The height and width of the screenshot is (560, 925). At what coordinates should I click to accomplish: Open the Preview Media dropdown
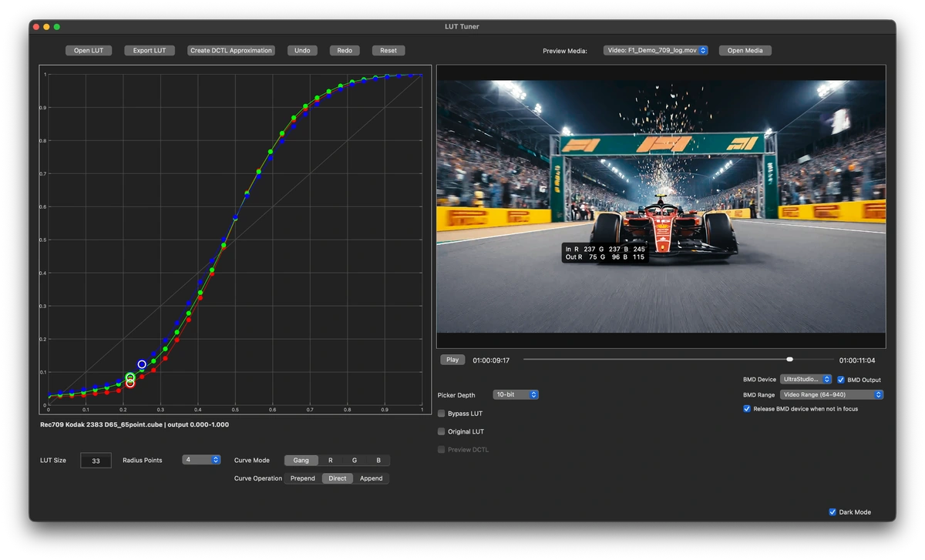tap(655, 51)
